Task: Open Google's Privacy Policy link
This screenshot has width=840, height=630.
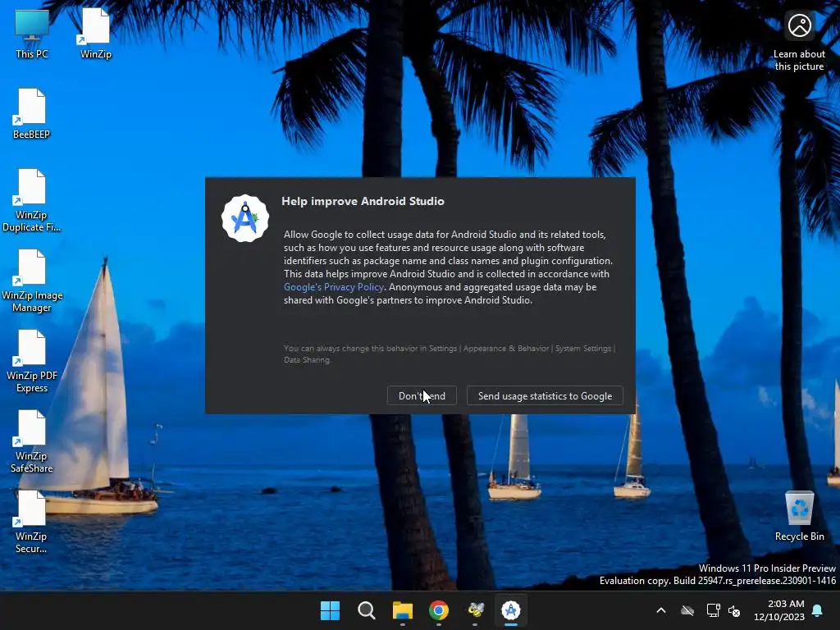Action: (334, 287)
